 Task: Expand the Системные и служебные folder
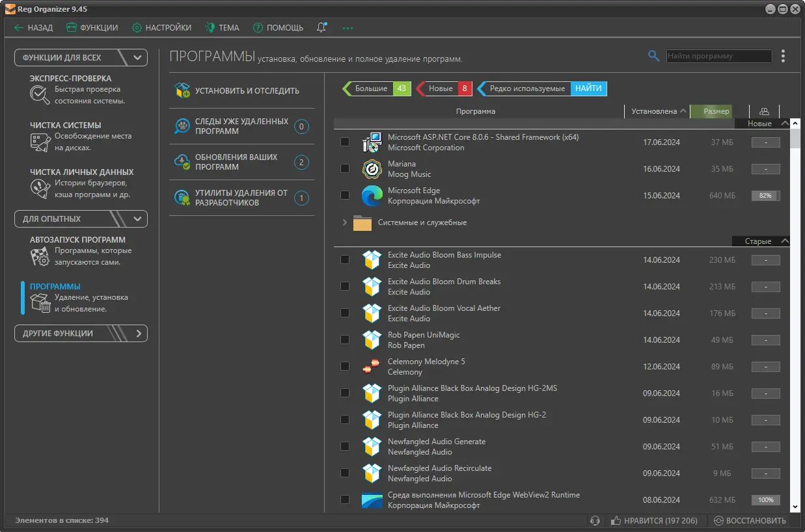[344, 222]
